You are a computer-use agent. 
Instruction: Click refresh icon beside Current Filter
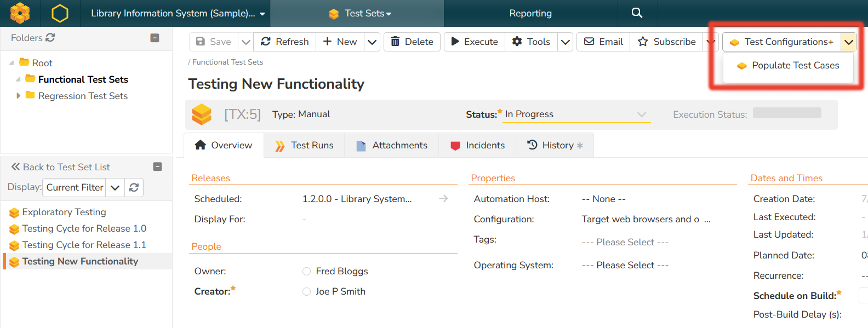134,187
